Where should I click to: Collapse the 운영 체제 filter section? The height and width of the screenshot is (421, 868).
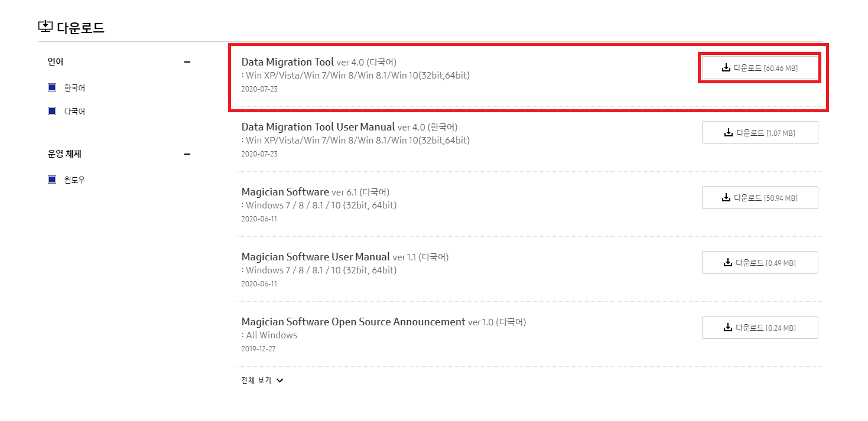187,154
